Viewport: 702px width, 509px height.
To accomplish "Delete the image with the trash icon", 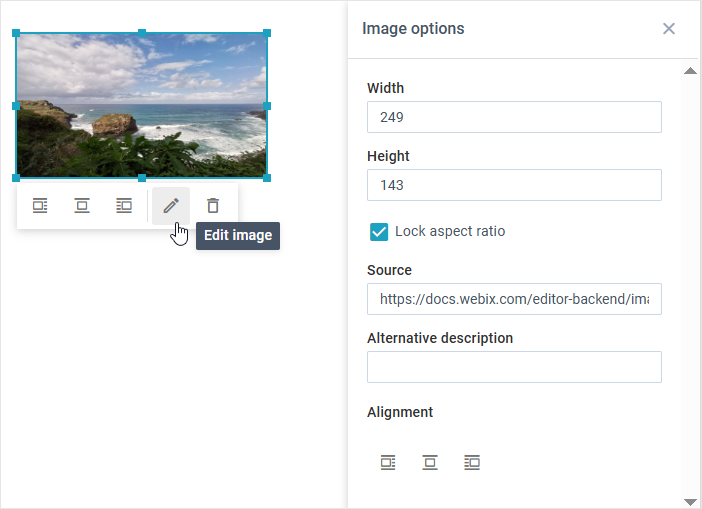I will point(213,205).
